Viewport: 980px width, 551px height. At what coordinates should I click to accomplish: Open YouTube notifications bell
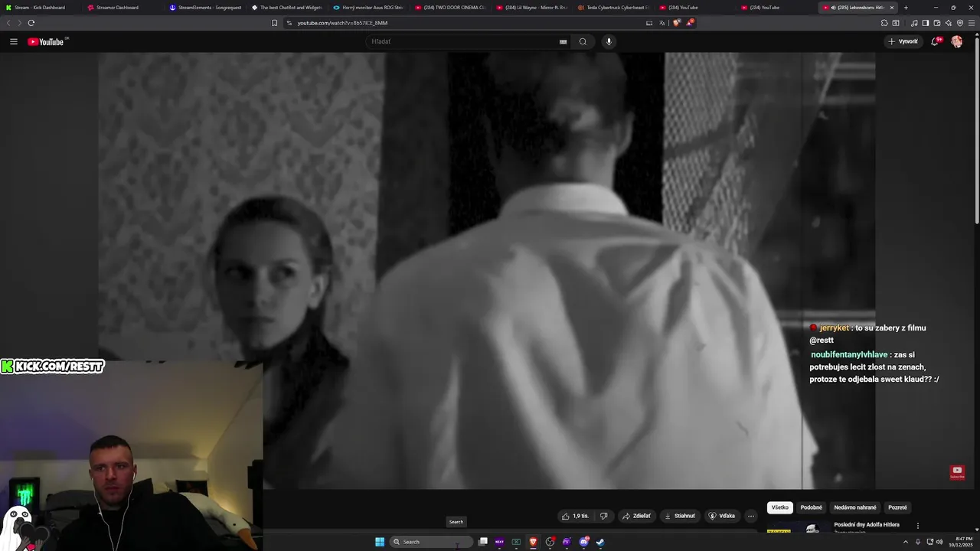tap(935, 41)
